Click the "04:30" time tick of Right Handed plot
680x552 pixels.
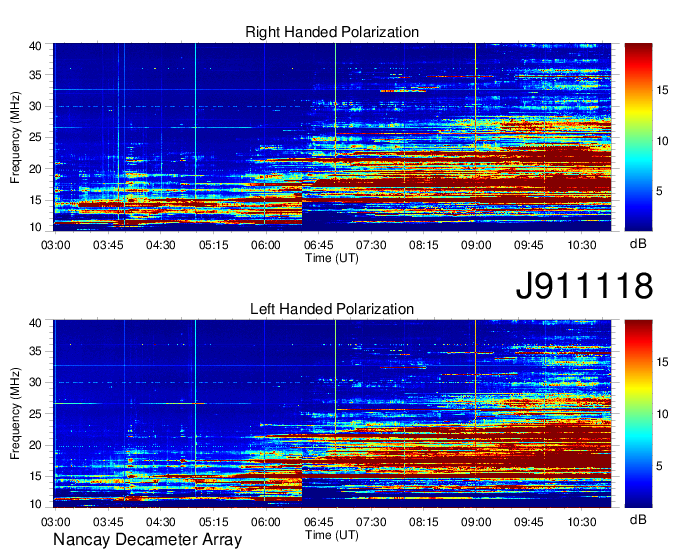[x=160, y=245]
